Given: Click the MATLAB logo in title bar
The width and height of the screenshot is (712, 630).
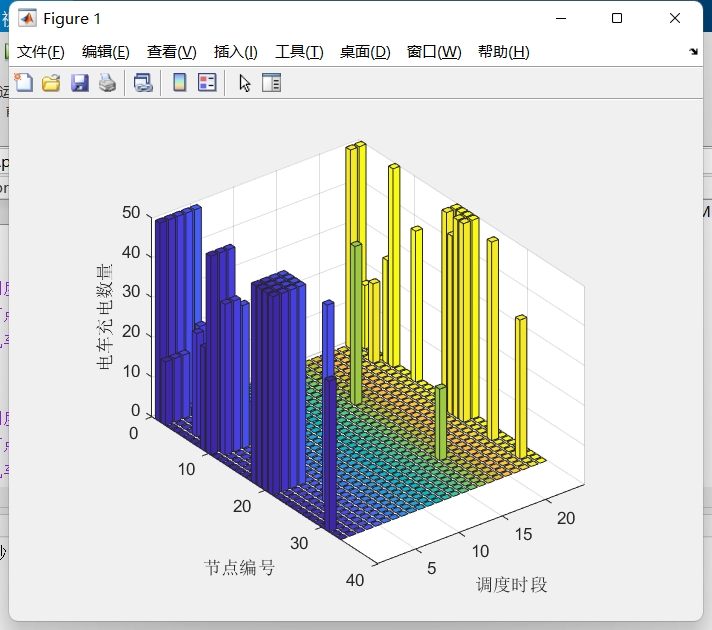Looking at the screenshot, I should click(x=27, y=18).
